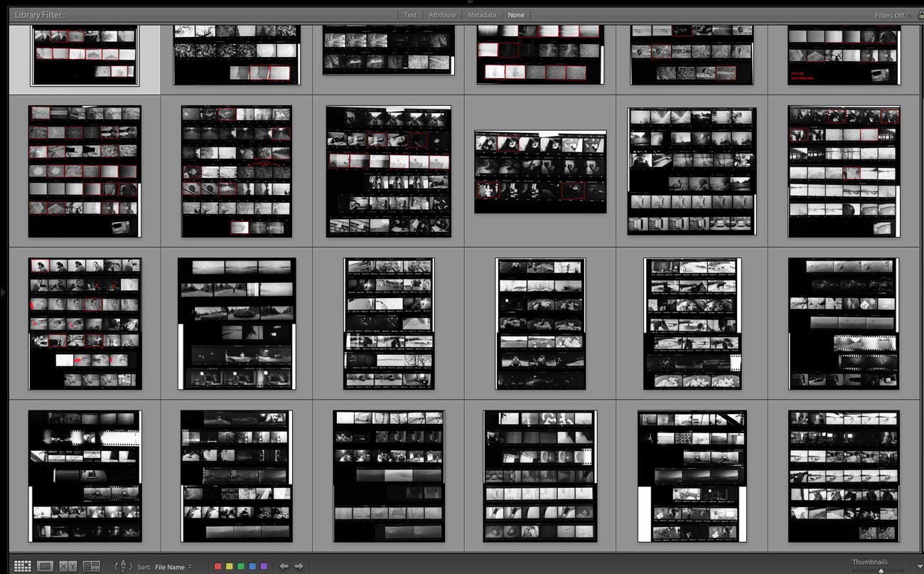
Task: Apply the purple color label
Action: (x=264, y=566)
